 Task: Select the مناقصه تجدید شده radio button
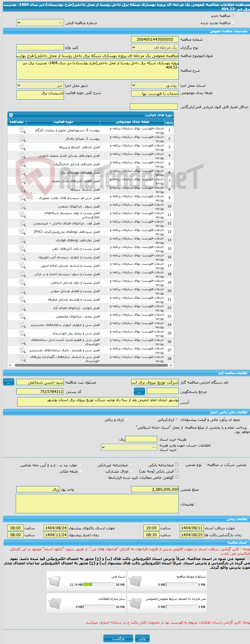coord(233,23)
